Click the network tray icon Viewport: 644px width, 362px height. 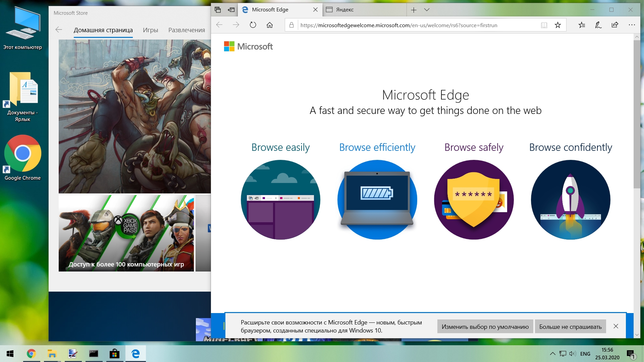(x=563, y=354)
